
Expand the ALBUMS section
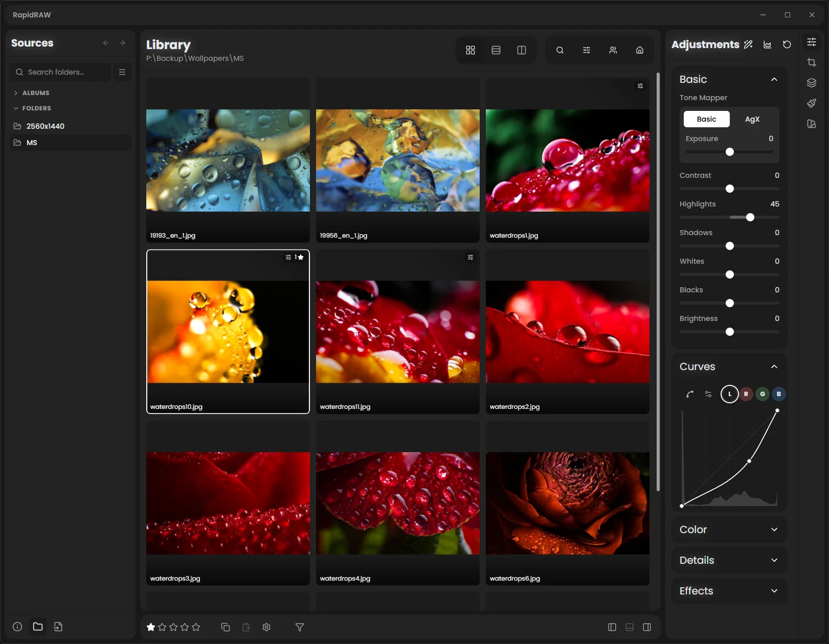click(x=32, y=93)
